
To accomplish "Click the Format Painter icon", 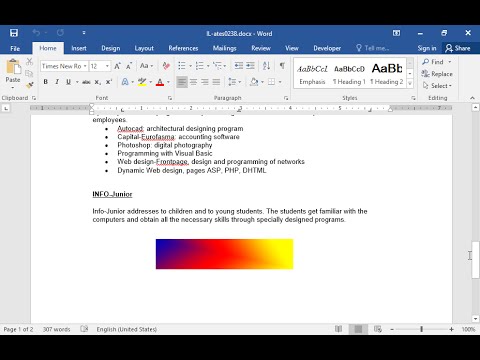I will pos(29,85).
